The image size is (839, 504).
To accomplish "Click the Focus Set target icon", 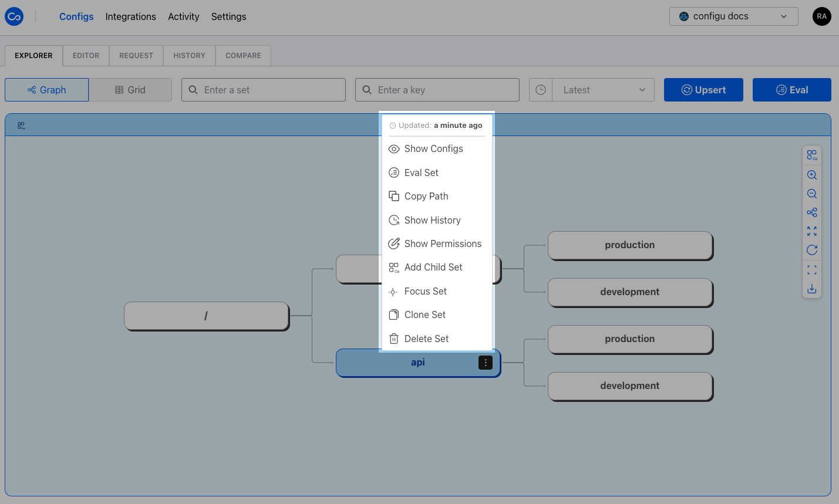I will click(393, 292).
